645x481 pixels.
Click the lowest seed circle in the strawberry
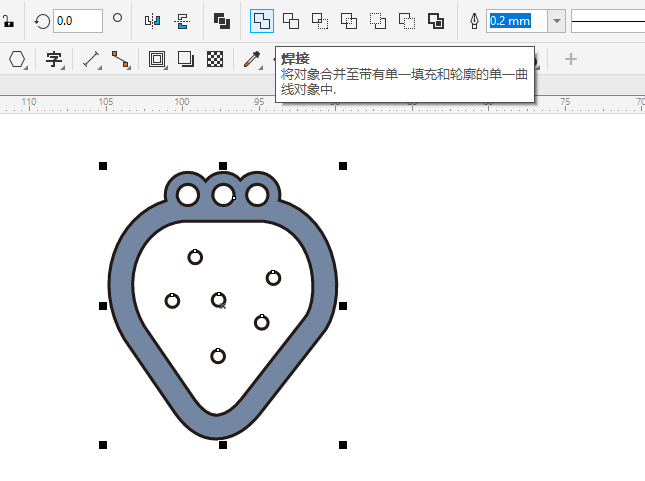(x=218, y=356)
